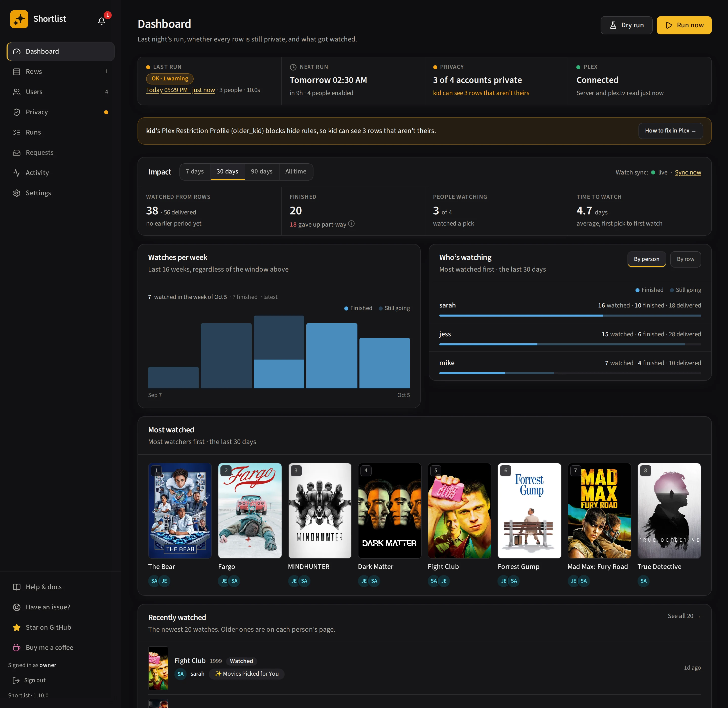Click the coffee cup icon
Image resolution: width=728 pixels, height=708 pixels.
tap(17, 647)
